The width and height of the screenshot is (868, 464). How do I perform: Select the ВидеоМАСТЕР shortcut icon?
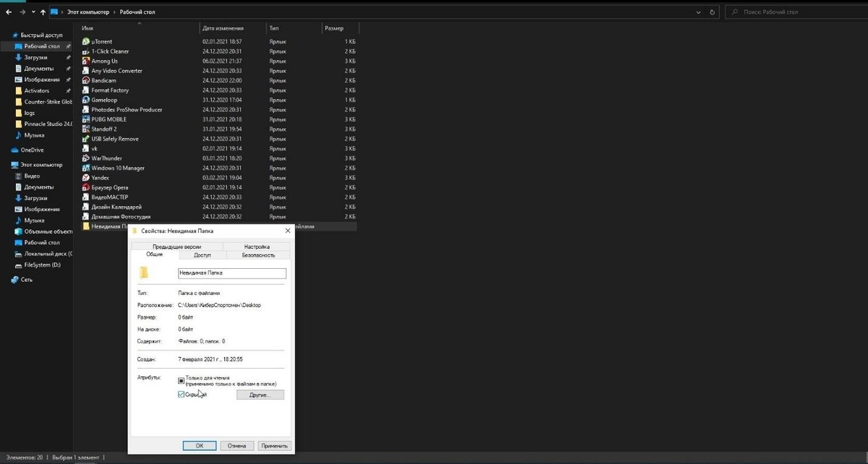(x=86, y=197)
